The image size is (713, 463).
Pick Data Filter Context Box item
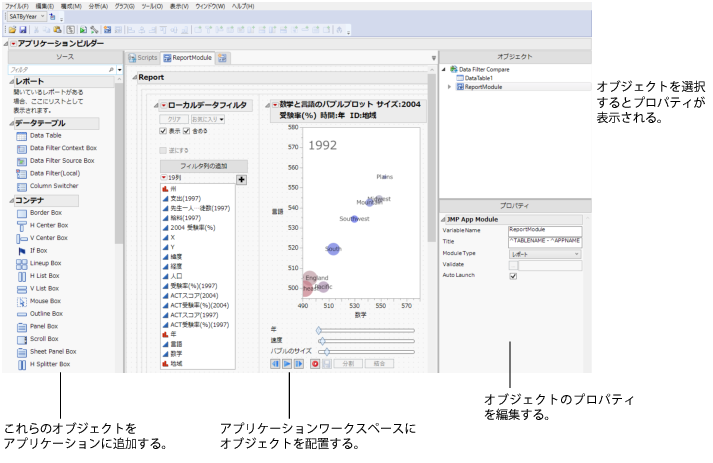tap(62, 147)
